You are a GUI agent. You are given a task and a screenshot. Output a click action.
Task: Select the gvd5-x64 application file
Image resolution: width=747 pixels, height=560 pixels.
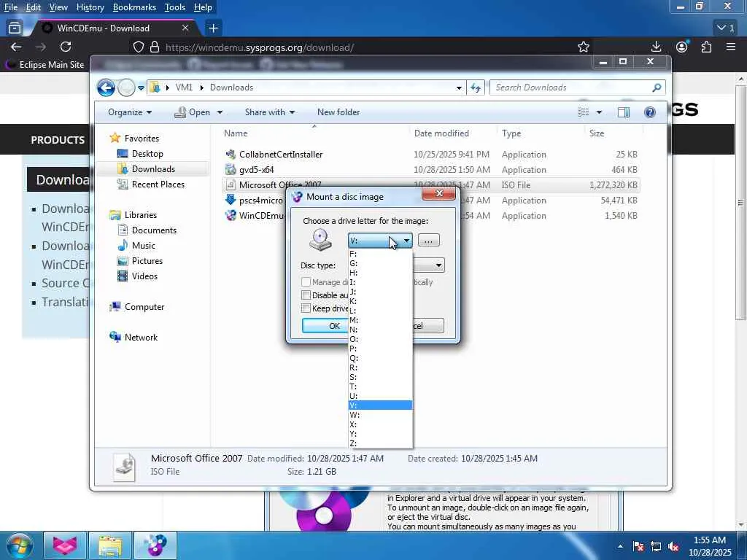coord(256,169)
